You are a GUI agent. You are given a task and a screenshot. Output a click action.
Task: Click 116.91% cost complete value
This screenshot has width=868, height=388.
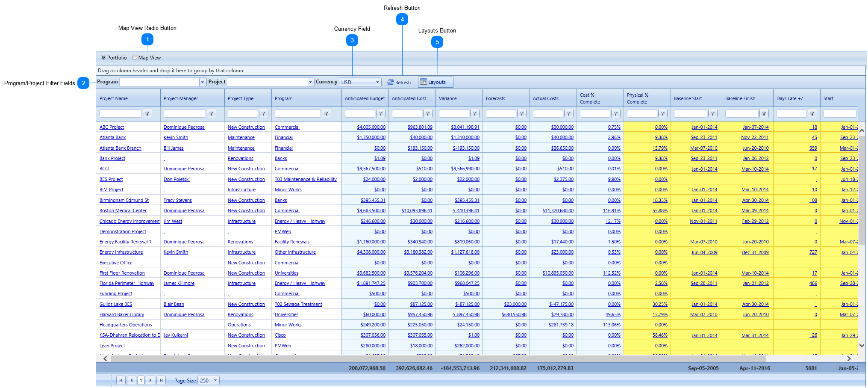tap(612, 210)
